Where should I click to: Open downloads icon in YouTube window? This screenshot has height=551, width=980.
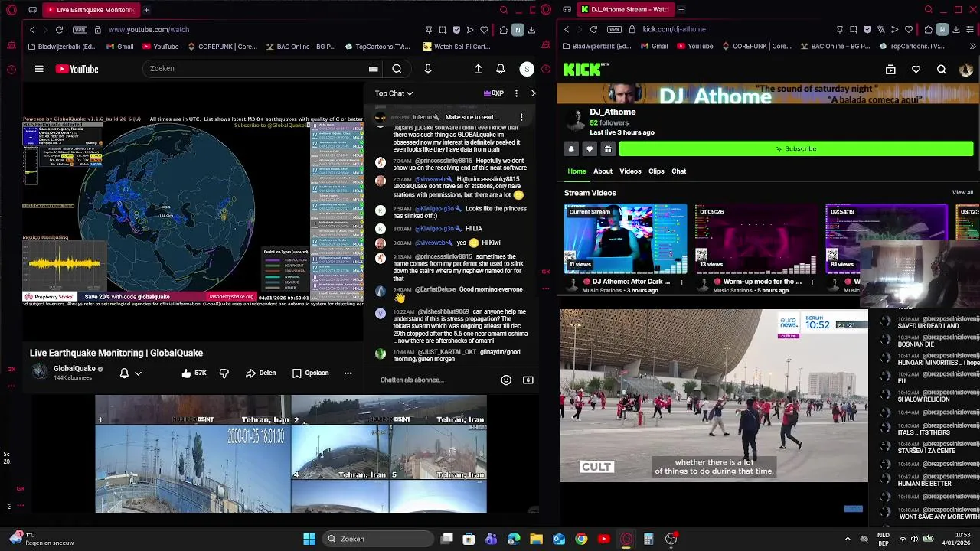click(x=532, y=29)
